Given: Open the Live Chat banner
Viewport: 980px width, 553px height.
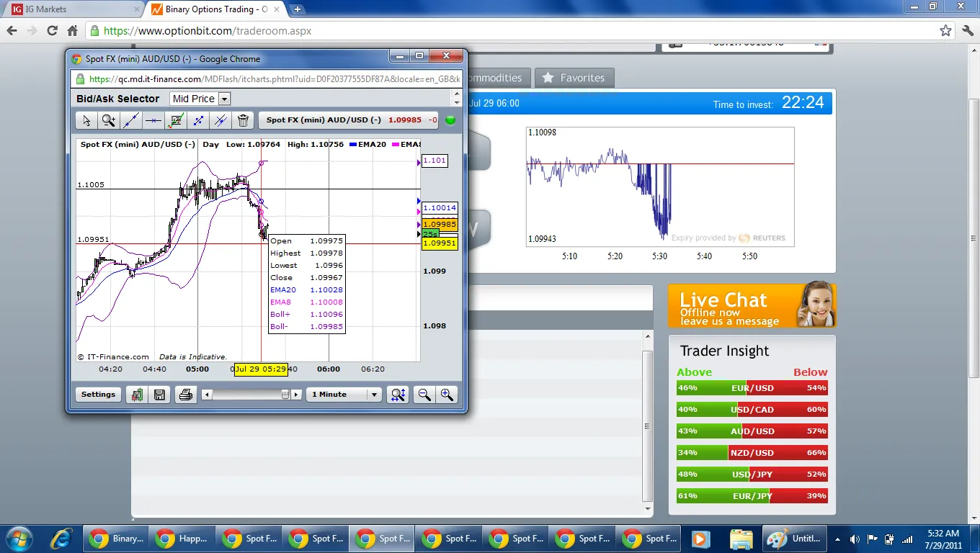Looking at the screenshot, I should tap(752, 306).
